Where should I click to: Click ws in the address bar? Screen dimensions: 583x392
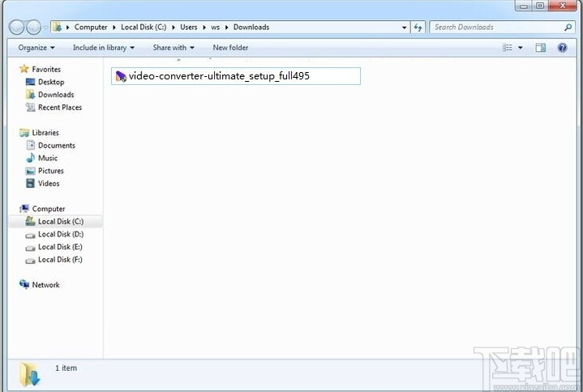(215, 28)
